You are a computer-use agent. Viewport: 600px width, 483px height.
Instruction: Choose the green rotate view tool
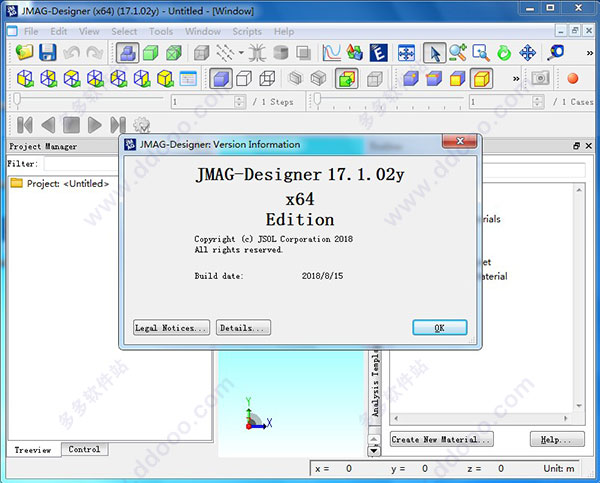coord(504,53)
